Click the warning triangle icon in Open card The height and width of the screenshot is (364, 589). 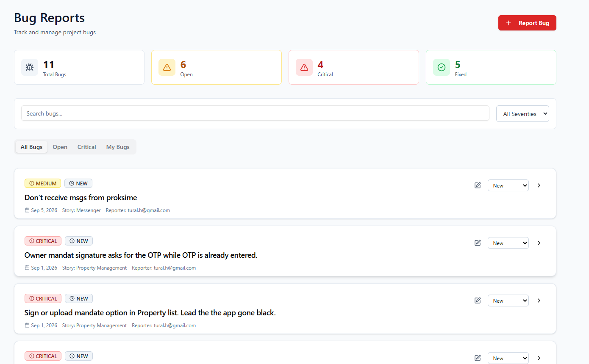pyautogui.click(x=167, y=67)
